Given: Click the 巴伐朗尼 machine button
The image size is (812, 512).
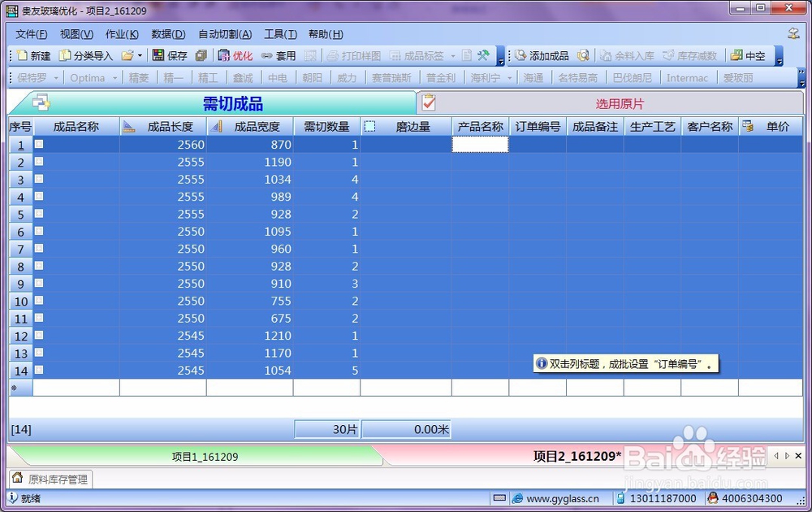Looking at the screenshot, I should (633, 78).
